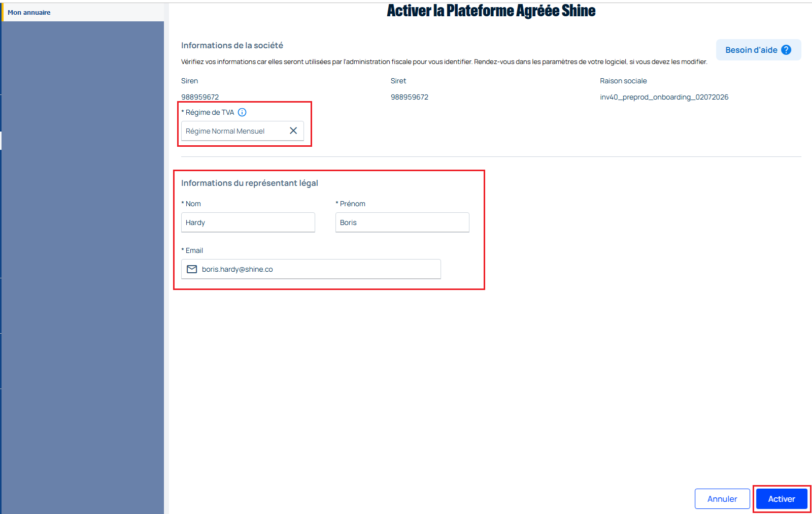
Task: Click the Activer button
Action: tap(782, 499)
